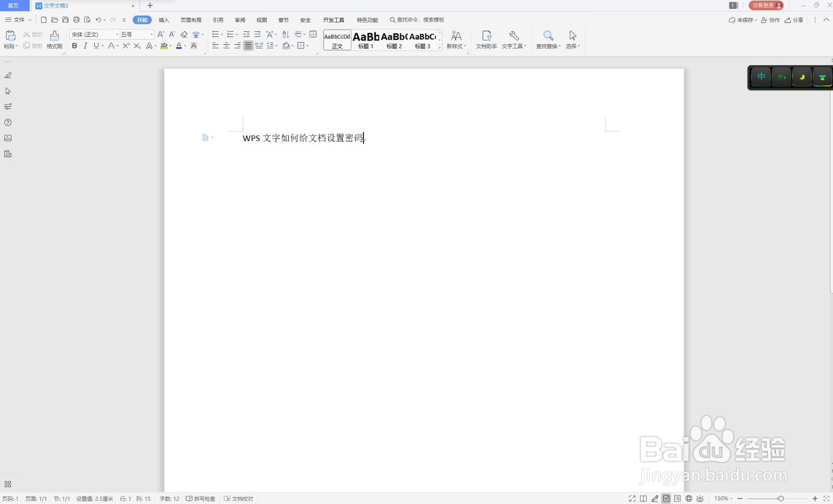The image size is (833, 504).
Task: Switch to the 插入 ribbon tab
Action: point(163,20)
